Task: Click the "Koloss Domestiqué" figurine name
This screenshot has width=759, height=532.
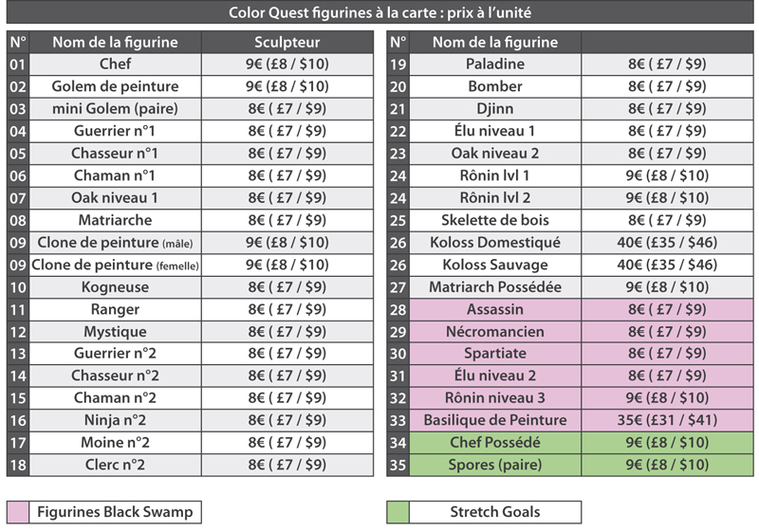Action: [x=494, y=243]
